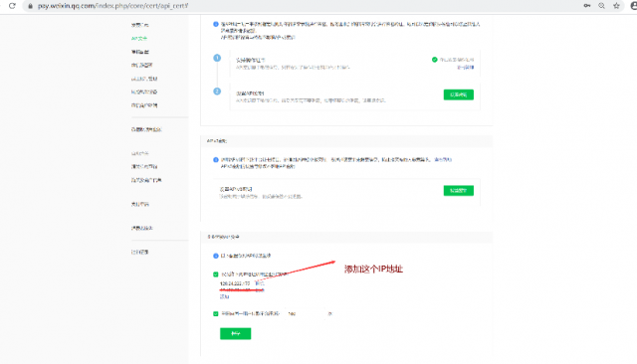Focus the number input field beside the second checkbox
Viewport: 637px width, 364px height.
tap(306, 313)
